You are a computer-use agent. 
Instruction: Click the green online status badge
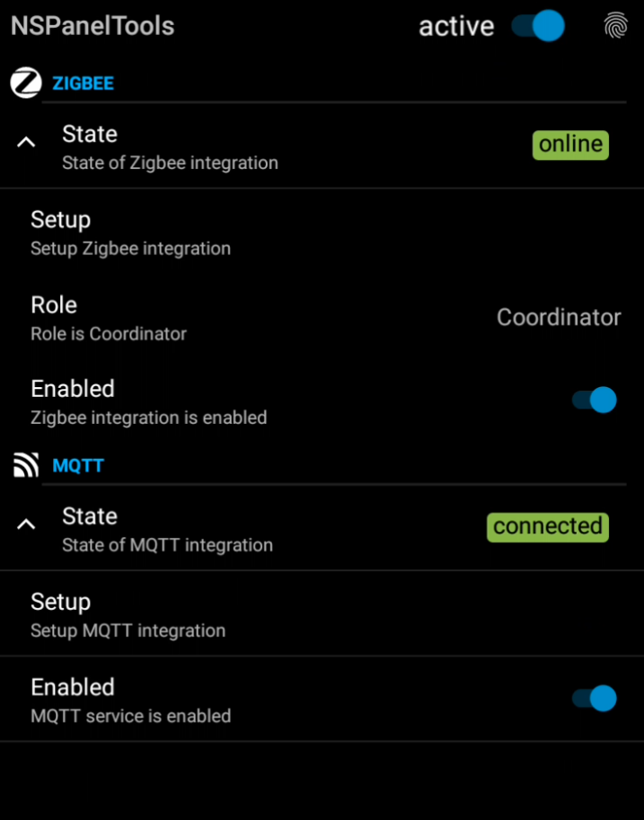click(570, 145)
